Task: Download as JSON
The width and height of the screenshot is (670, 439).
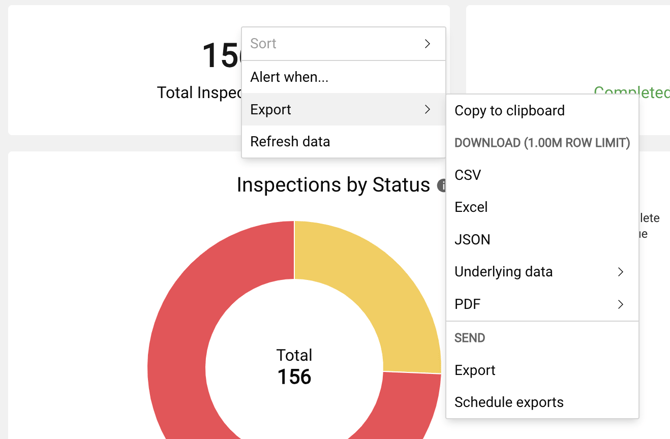Action: (542, 239)
